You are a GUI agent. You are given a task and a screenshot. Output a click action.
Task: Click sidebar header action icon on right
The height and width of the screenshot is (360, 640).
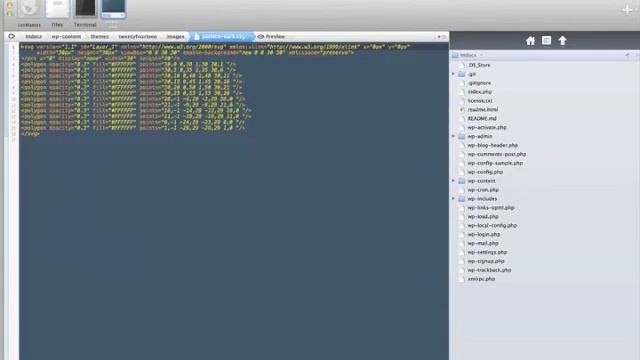627,55
